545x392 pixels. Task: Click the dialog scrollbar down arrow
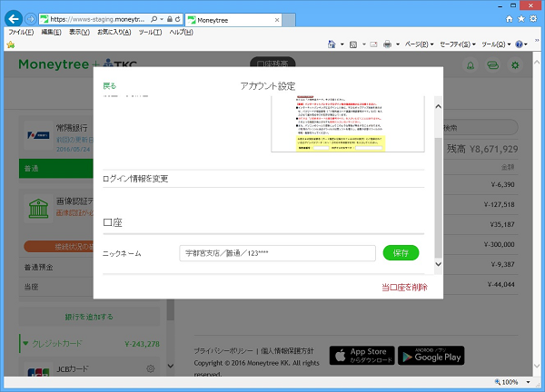click(439, 264)
